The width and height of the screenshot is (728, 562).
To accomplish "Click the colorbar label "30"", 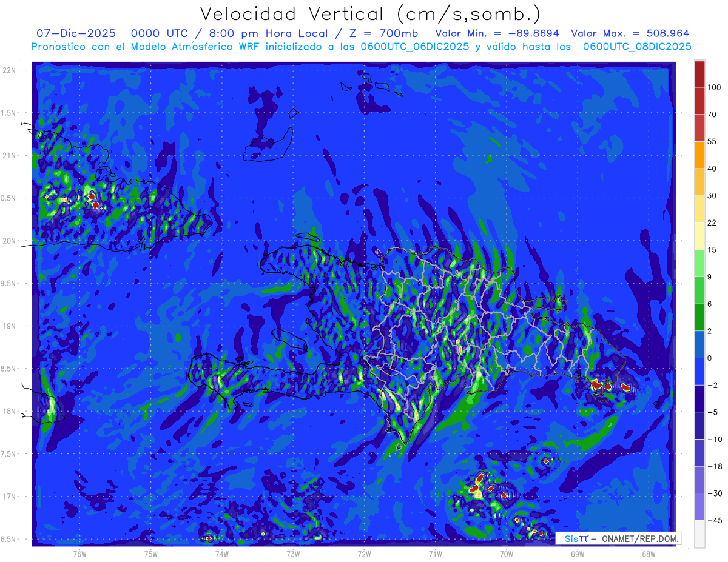I will (x=712, y=196).
